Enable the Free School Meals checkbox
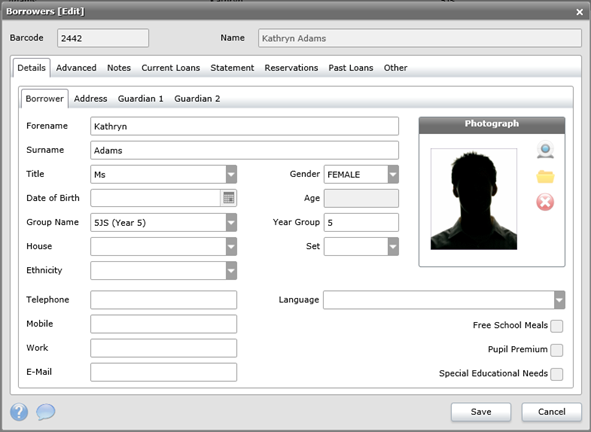 coord(557,326)
